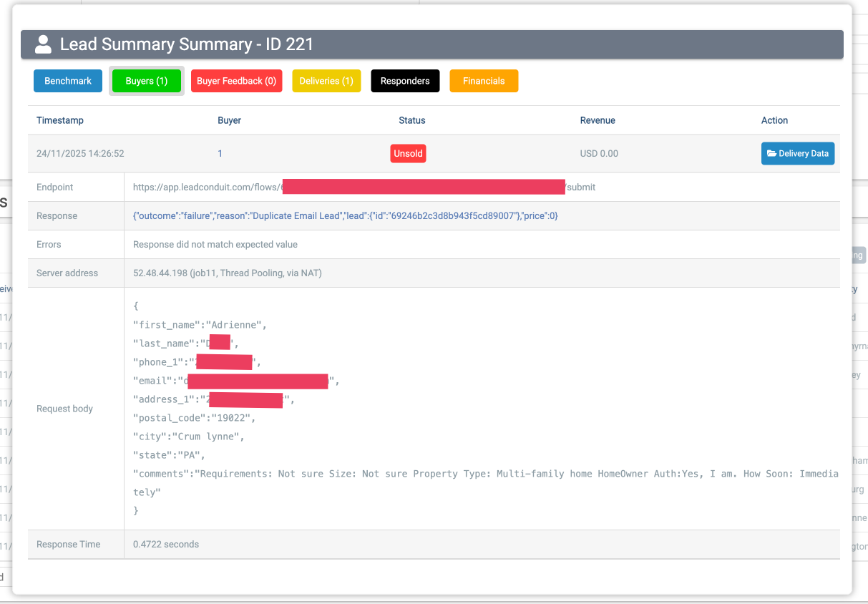Click the Timestamp column header
Image resolution: width=868 pixels, height=604 pixels.
coord(60,120)
